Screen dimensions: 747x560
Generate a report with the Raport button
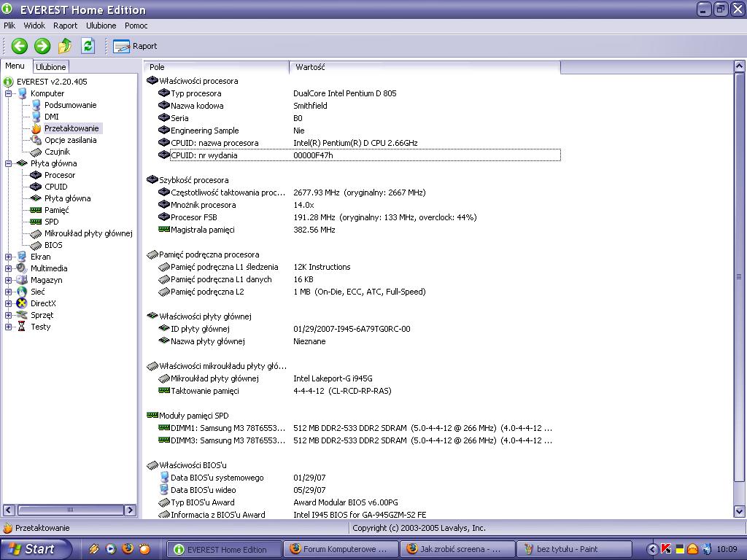(135, 46)
